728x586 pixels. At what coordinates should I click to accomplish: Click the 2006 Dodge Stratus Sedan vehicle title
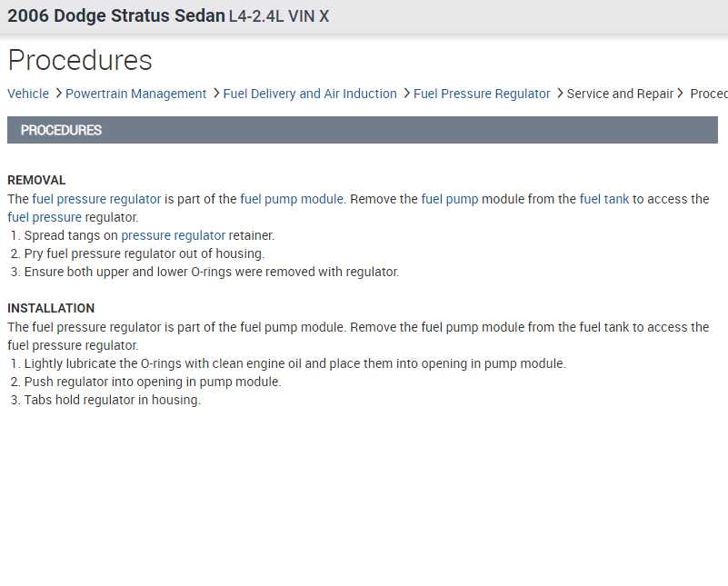[116, 16]
